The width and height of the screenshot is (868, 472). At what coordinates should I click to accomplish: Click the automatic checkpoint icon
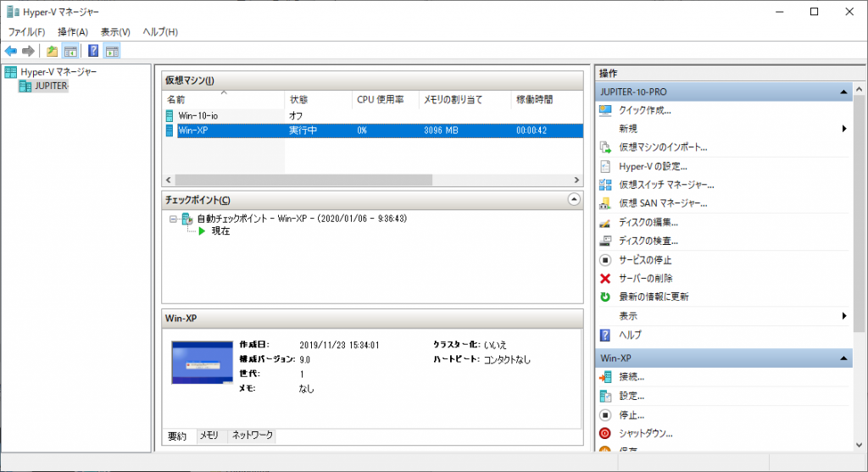187,219
